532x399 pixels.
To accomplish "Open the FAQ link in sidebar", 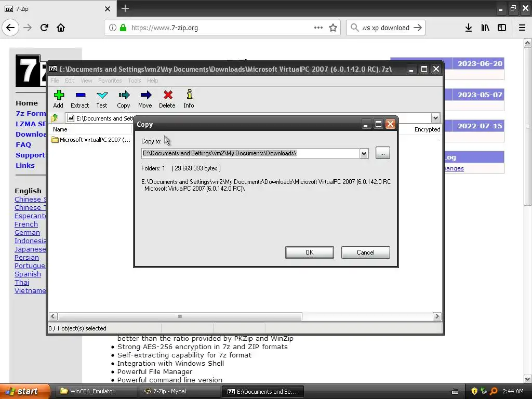I will click(x=23, y=145).
